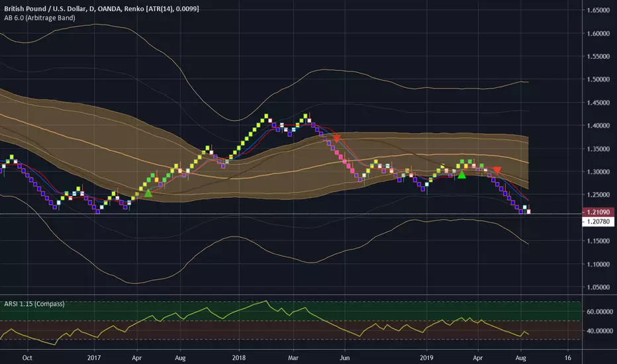Click the 60.00000 ARSI scale value
Screen dimensions: 617x364
click(x=600, y=311)
